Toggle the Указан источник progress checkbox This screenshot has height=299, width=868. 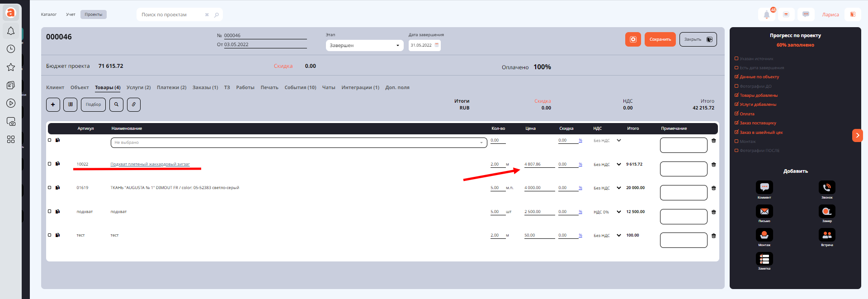point(736,59)
